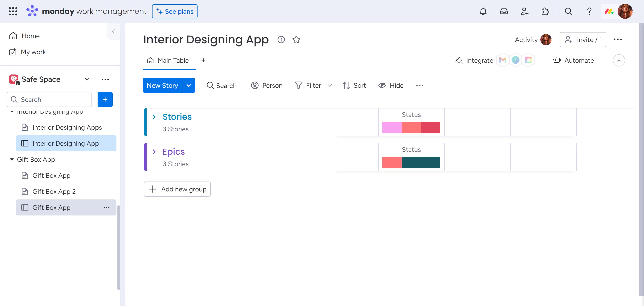Collapse the board header with the up chevron
The width and height of the screenshot is (644, 306).
[619, 61]
